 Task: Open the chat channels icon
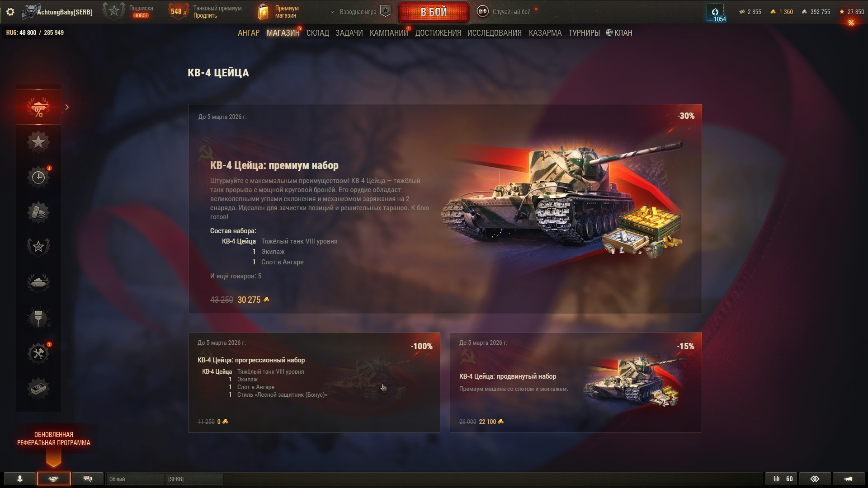coord(88,479)
